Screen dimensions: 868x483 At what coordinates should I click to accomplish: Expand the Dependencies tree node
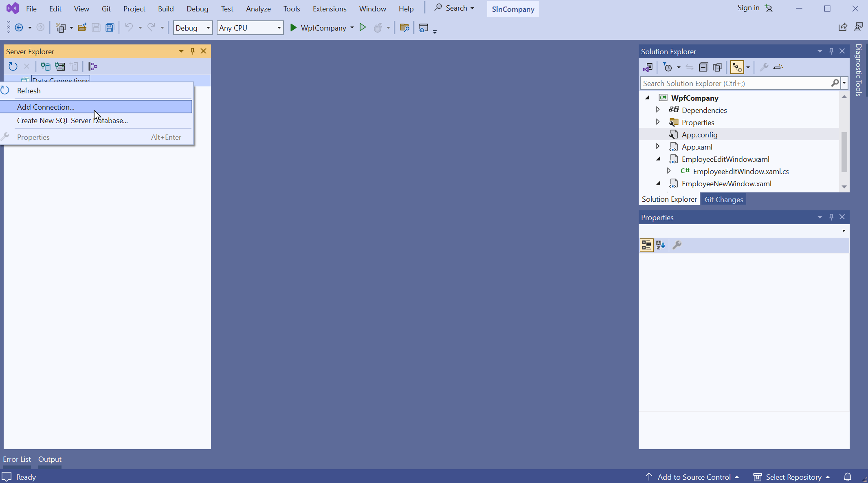(x=658, y=110)
